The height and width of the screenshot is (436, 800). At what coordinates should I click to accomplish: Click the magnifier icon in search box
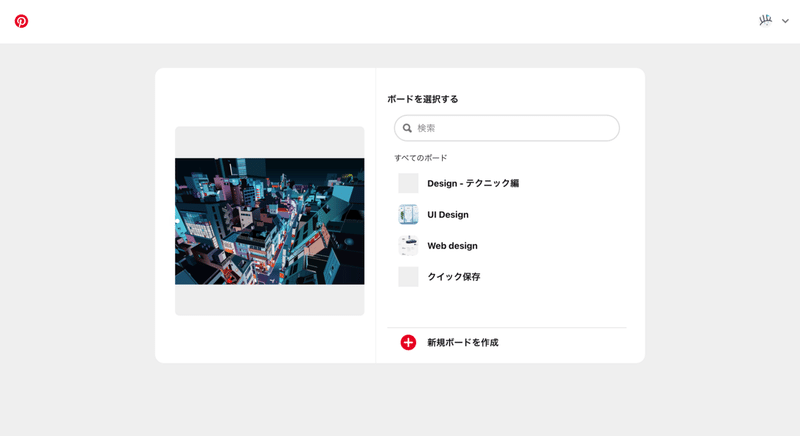[407, 128]
